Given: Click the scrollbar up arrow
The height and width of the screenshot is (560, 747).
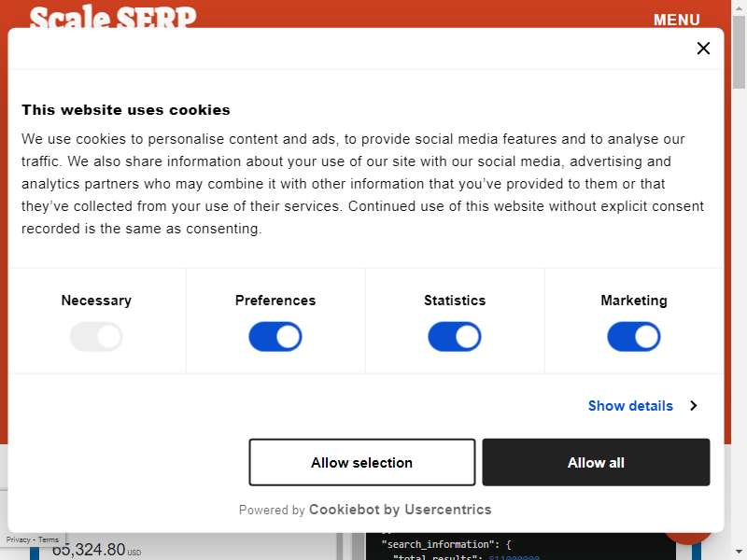Looking at the screenshot, I should pos(740,7).
